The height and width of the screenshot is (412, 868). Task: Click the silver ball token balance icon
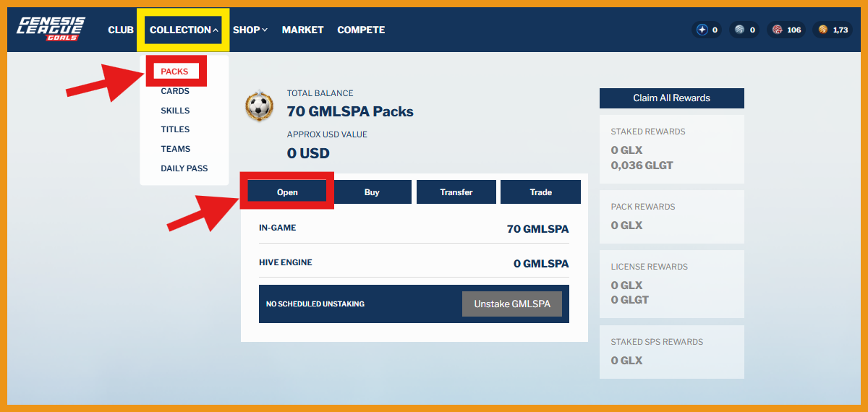[739, 30]
